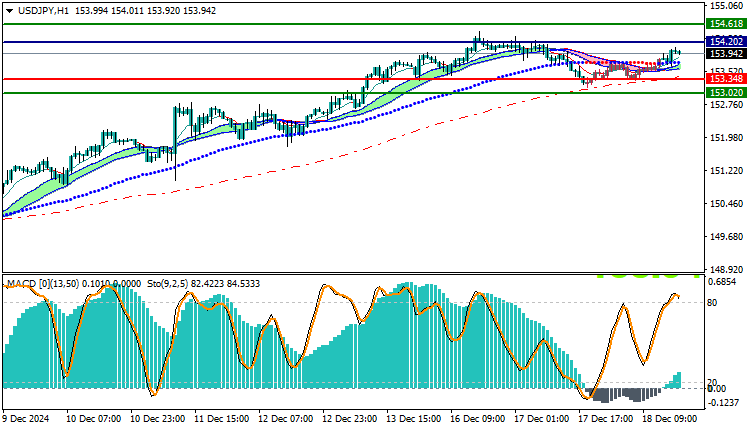Select the 154.618 green price label
This screenshot has height=430, width=750.
(x=726, y=23)
